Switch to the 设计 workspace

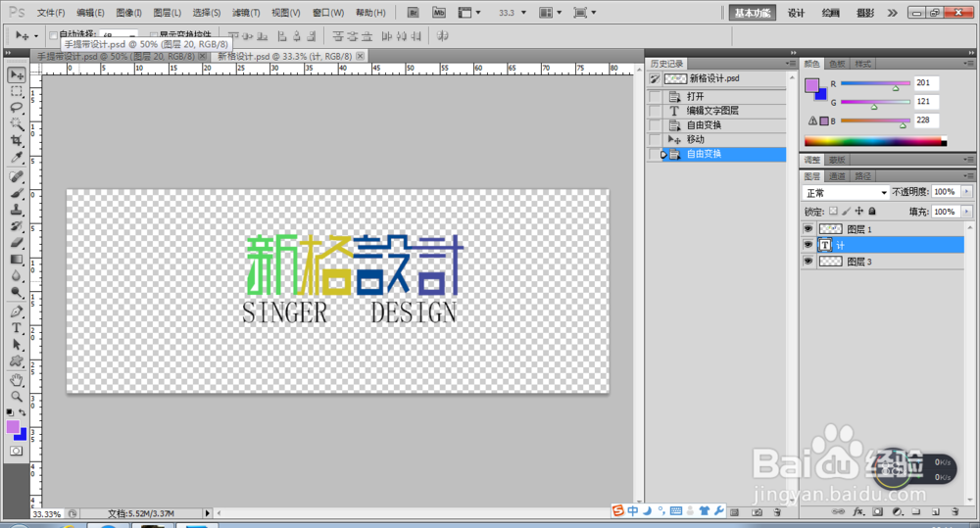796,13
